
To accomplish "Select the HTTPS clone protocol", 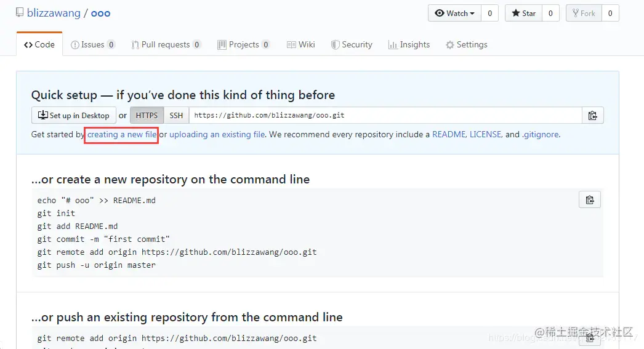I will [147, 115].
